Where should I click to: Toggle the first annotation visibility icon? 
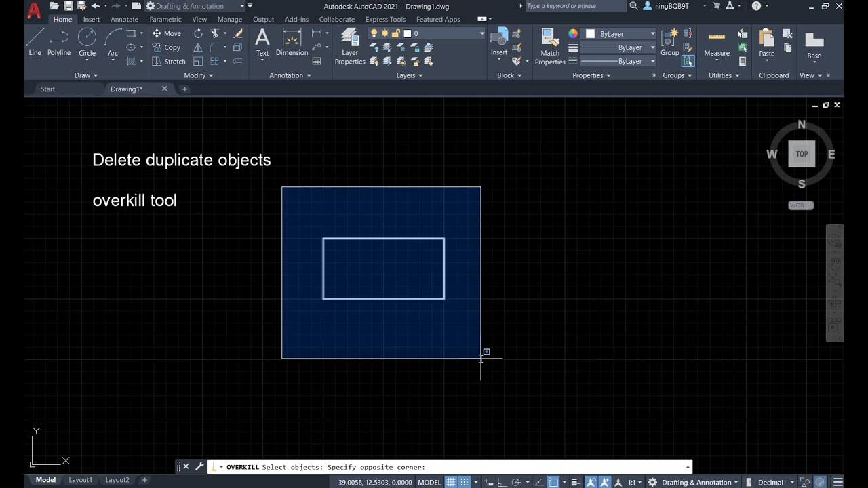coord(591,482)
